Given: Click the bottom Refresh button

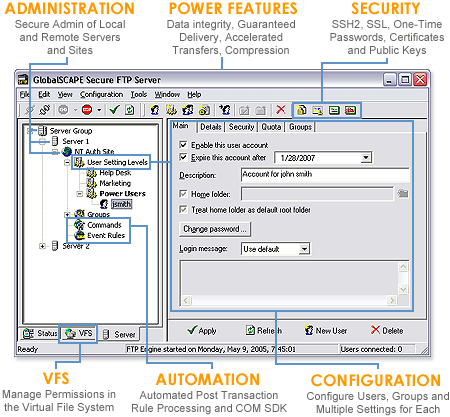Looking at the screenshot, I should 264,330.
